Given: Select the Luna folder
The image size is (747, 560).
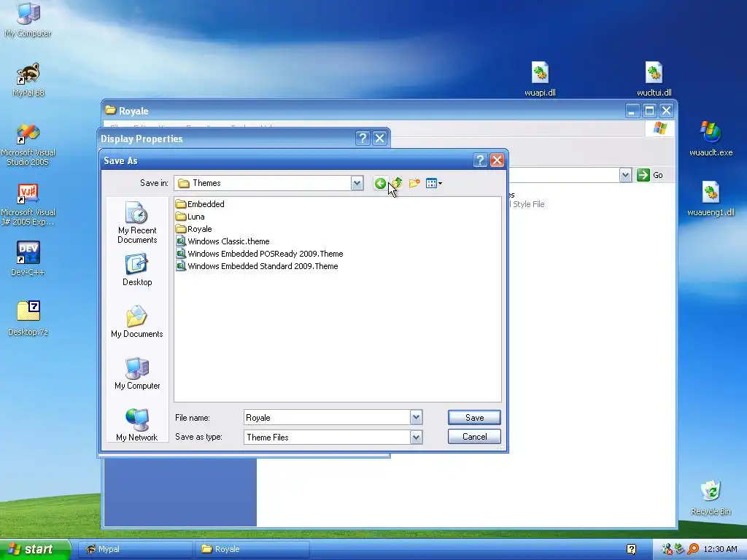Looking at the screenshot, I should [x=190, y=216].
